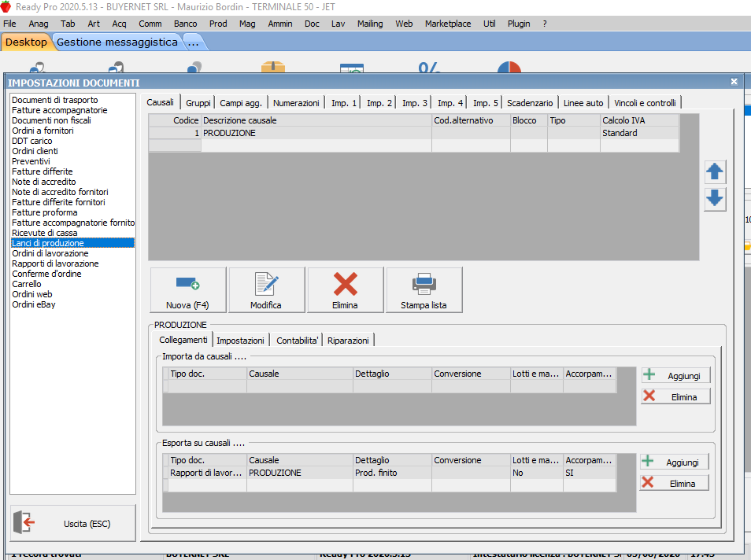Select Rapporti di lavor... row in Esporta grid

coord(390,473)
